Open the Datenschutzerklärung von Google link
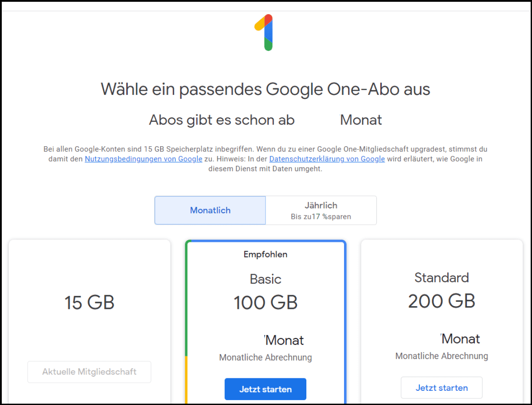 tap(327, 159)
